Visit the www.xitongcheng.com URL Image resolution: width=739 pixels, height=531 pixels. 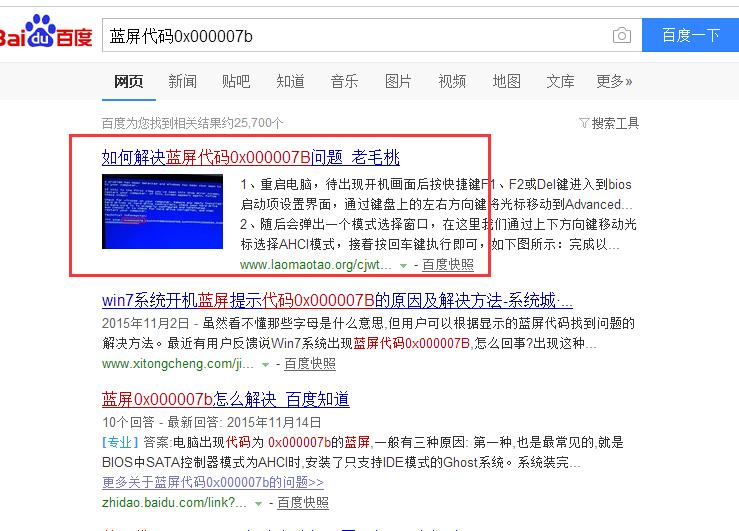coord(178,364)
